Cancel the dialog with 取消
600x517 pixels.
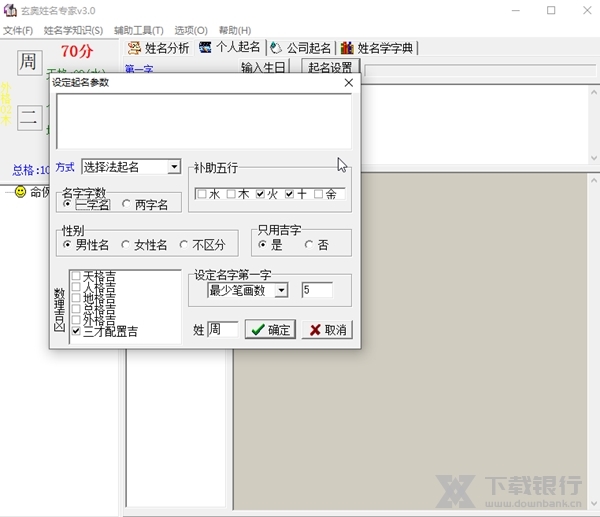(327, 329)
